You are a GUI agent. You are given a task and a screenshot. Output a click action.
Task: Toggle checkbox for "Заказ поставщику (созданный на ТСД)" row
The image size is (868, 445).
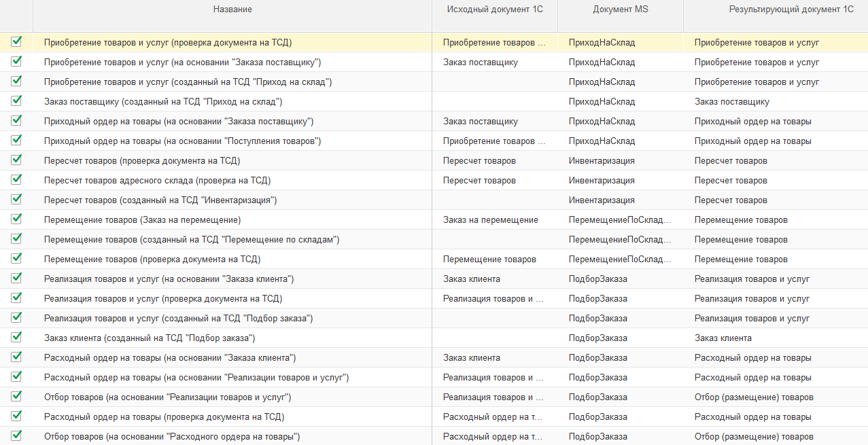(16, 101)
